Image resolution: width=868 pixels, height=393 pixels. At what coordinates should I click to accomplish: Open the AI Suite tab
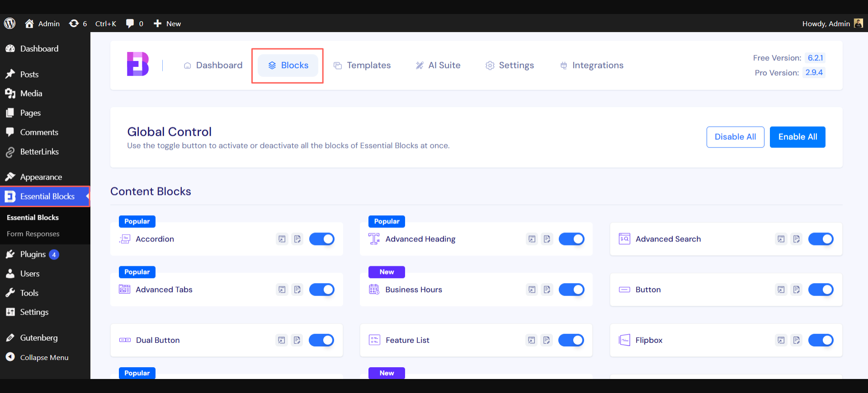438,65
